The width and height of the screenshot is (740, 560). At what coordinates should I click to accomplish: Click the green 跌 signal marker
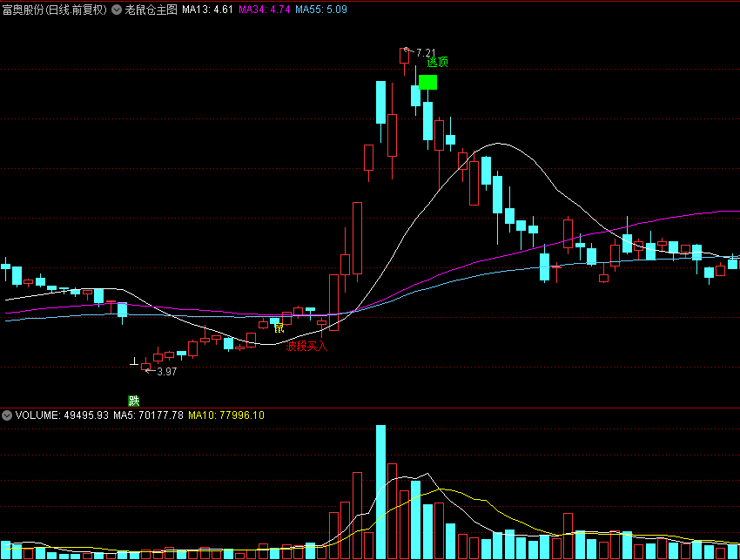coord(134,401)
